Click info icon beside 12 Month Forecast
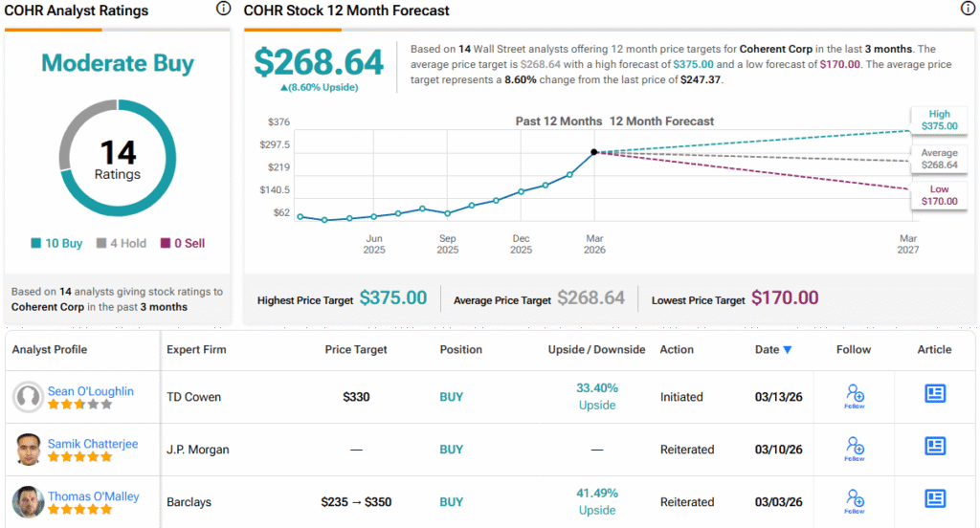This screenshot has width=980, height=528. pyautogui.click(x=968, y=10)
